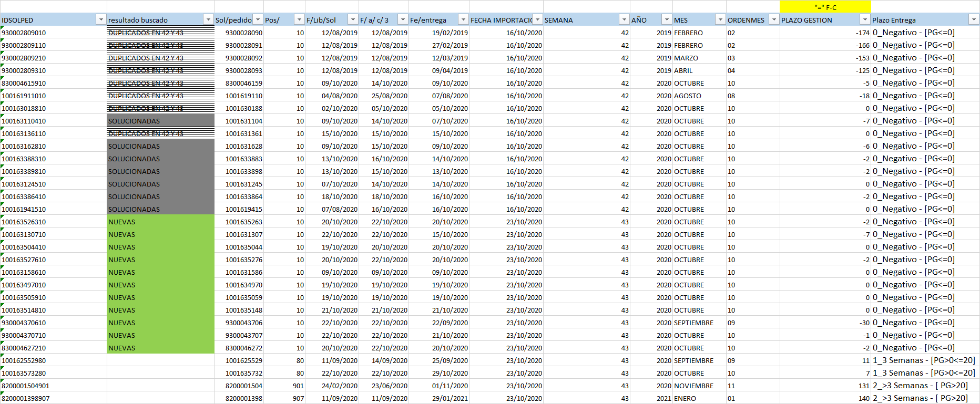This screenshot has height=404, width=980.
Task: Expand the FECHA IMPORTACION filter arrow
Action: click(537, 19)
